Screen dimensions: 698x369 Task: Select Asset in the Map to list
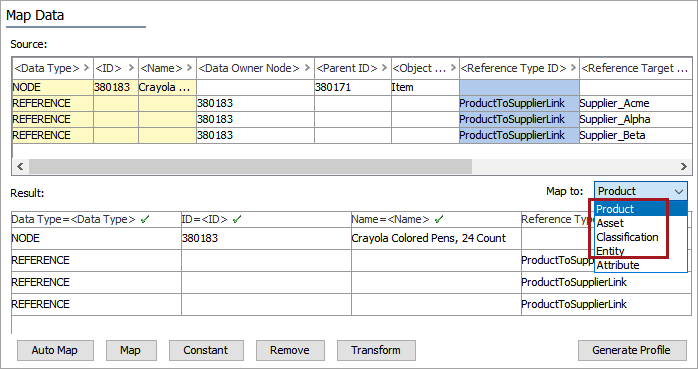pos(641,223)
